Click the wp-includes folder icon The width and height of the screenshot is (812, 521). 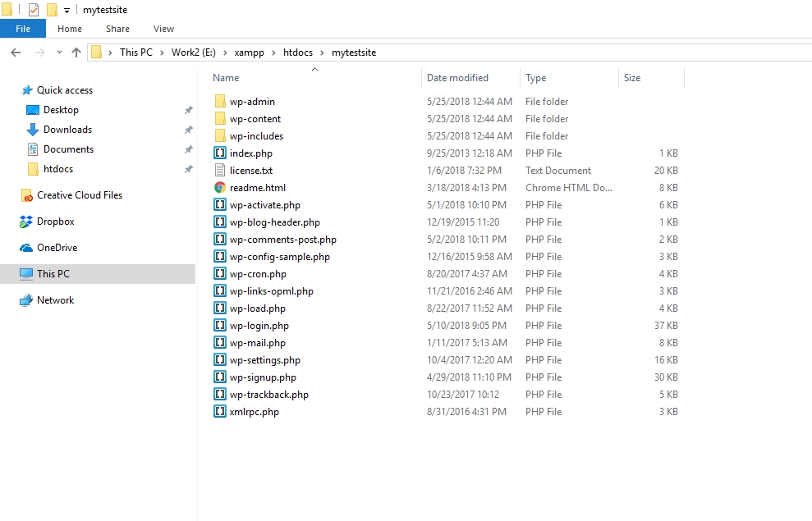click(220, 135)
